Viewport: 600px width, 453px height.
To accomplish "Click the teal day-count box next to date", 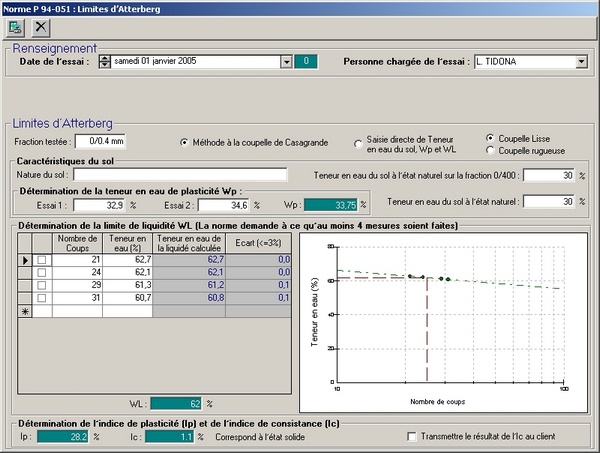I will click(x=307, y=62).
